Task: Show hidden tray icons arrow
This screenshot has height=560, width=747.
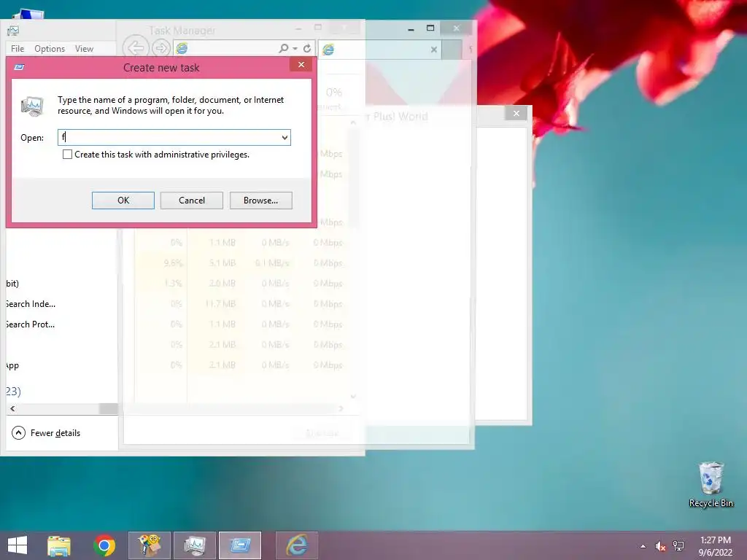Action: pos(643,546)
